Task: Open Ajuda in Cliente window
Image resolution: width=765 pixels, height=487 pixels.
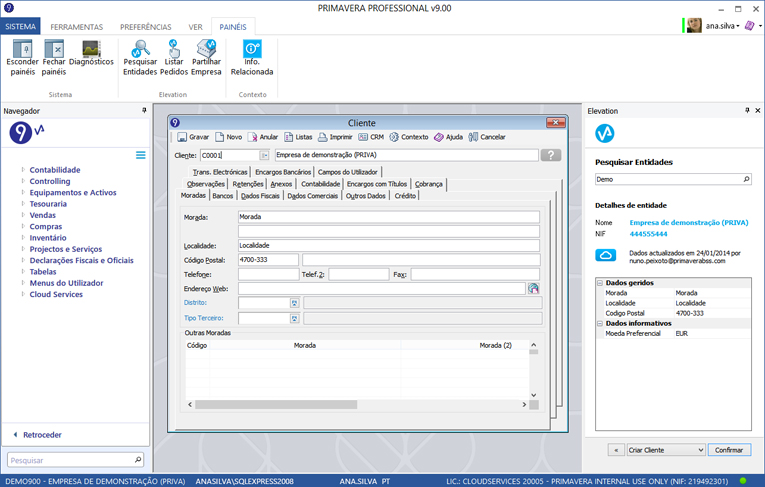Action: coord(448,137)
